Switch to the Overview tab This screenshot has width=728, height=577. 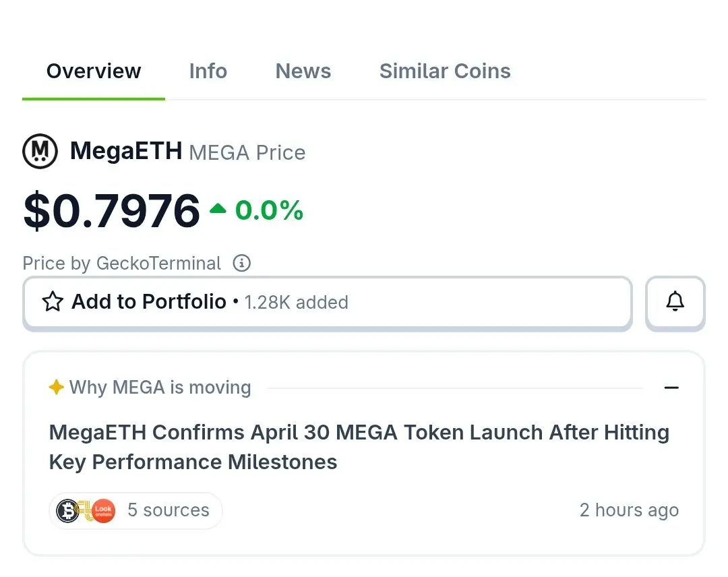(x=94, y=71)
